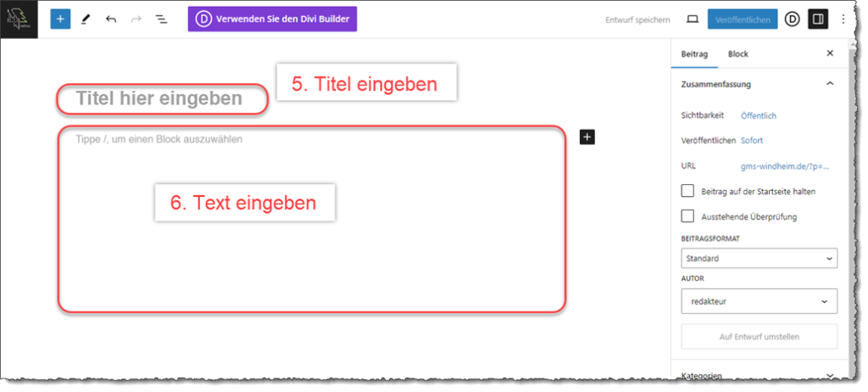The height and width of the screenshot is (392, 868).
Task: Click the site logo in the top-left corner
Action: [19, 19]
